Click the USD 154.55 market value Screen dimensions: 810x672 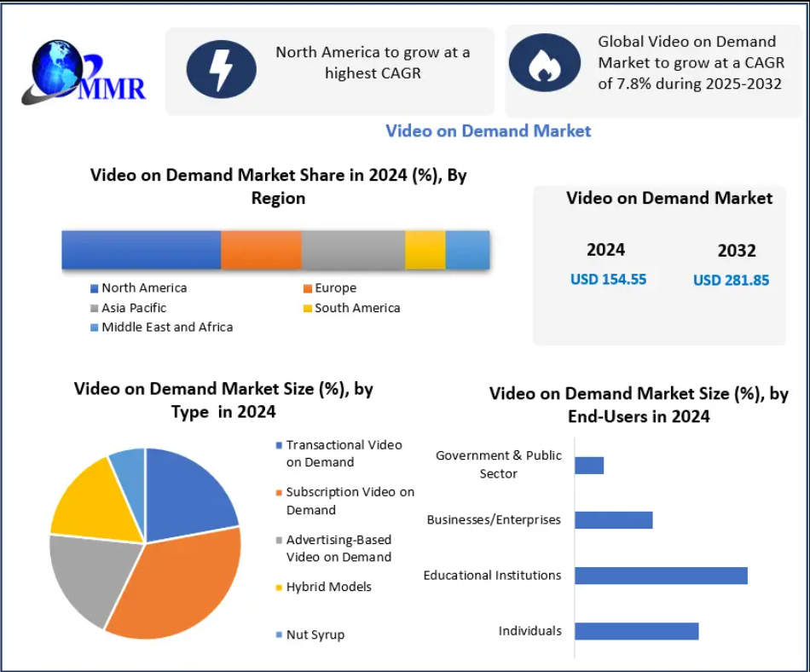608,279
